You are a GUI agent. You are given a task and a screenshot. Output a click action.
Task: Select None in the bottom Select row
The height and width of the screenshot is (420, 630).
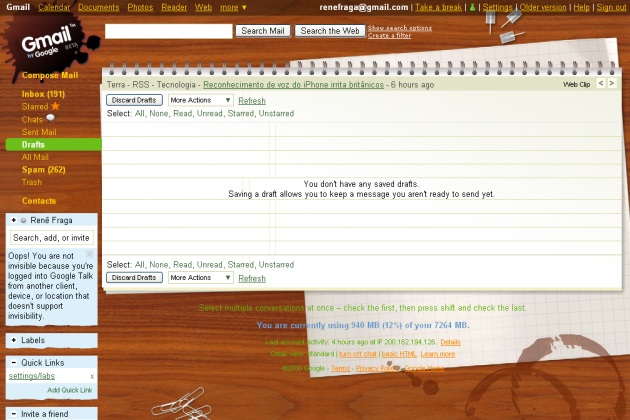(159, 264)
